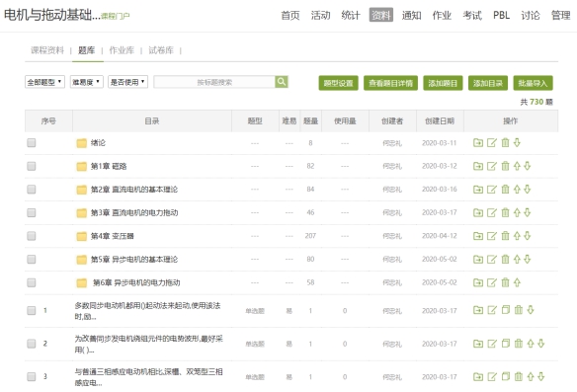Click the 按标题搜索 search field

click(x=214, y=82)
